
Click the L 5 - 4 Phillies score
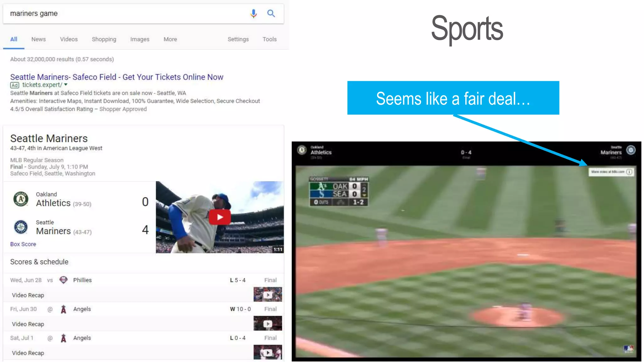tap(238, 280)
